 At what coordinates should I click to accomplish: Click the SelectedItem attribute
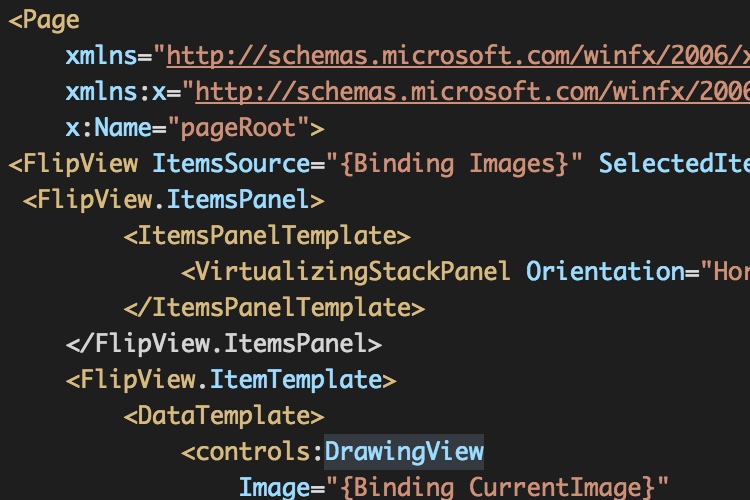click(674, 164)
